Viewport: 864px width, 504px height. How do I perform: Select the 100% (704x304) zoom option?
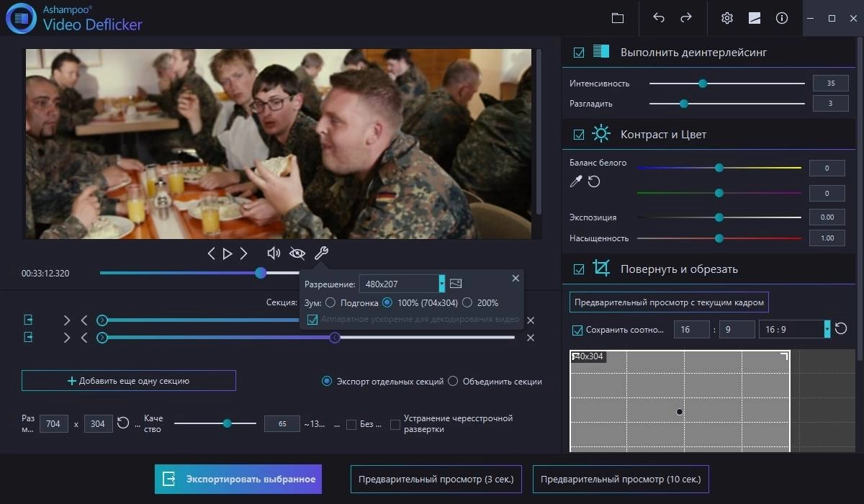pos(387,302)
